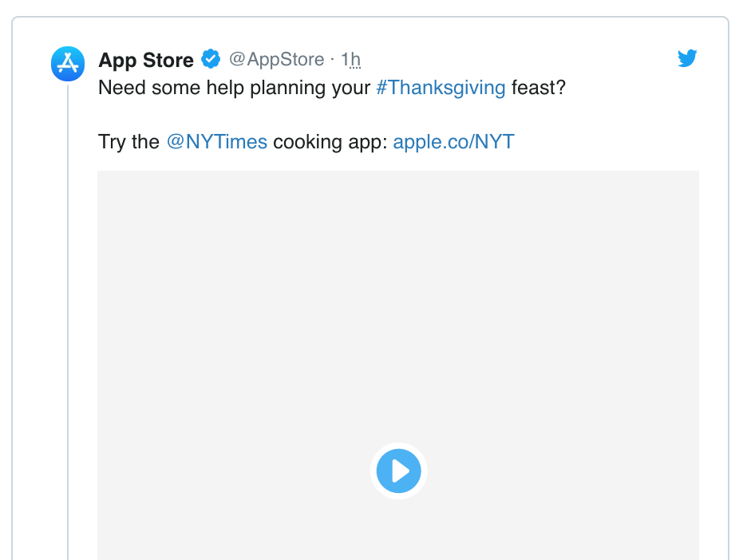
Task: Select the Twitter bird in the top-right corner
Action: click(x=687, y=58)
